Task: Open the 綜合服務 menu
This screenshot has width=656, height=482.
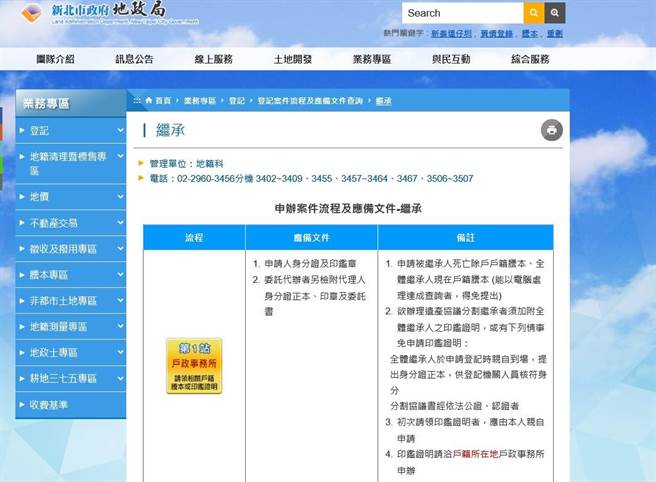Action: (530, 59)
